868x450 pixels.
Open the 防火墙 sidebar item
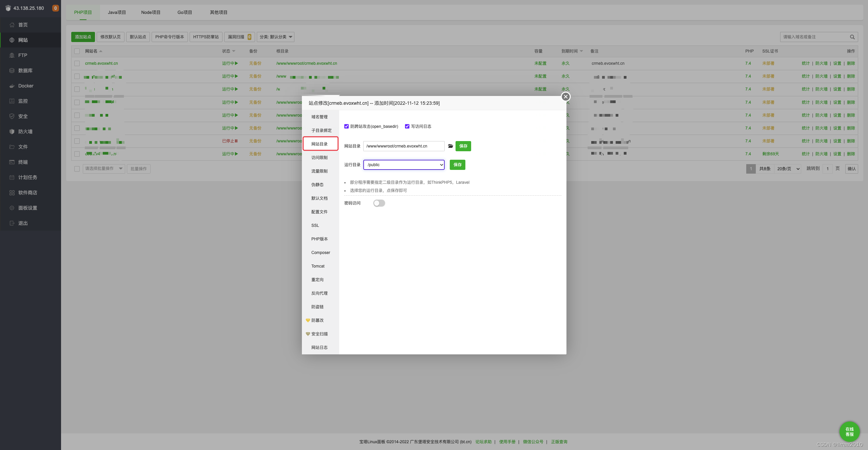tap(31, 132)
